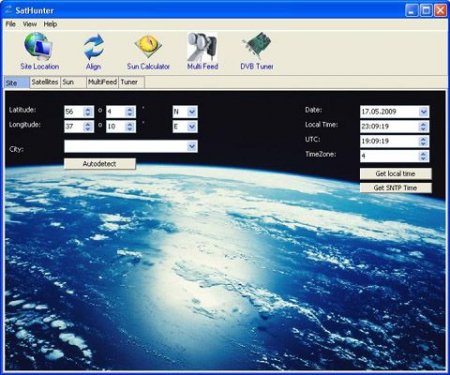Expand the City dropdown
Viewport: 450px width, 375px height.
coord(192,146)
